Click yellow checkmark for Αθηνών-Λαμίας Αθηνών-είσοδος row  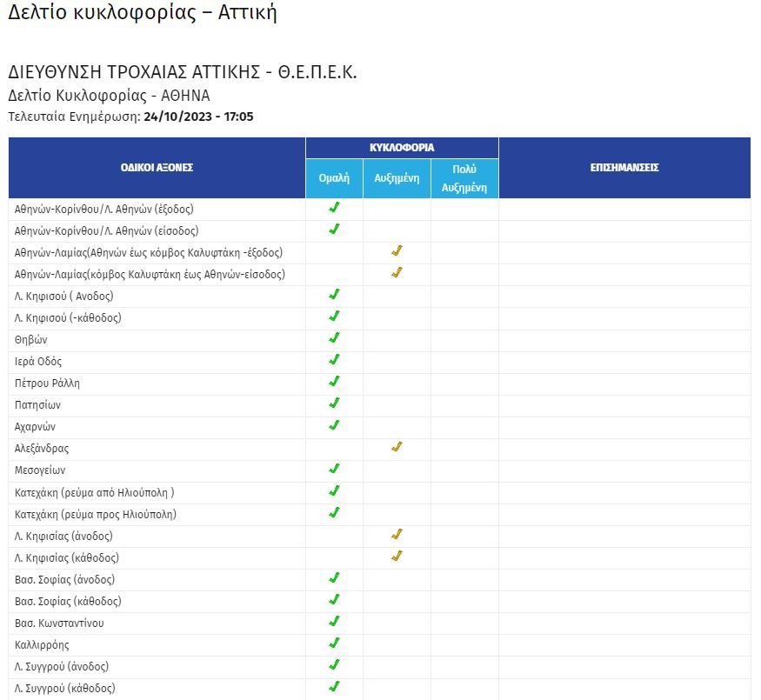tap(397, 273)
